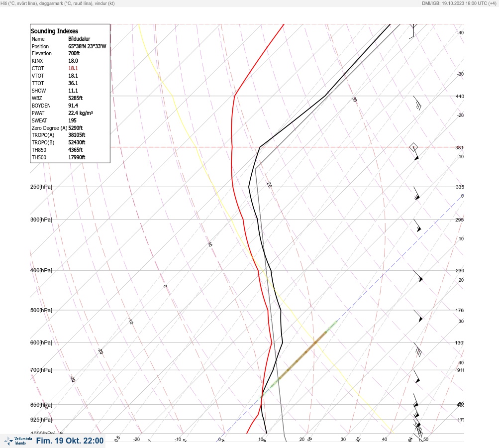Click the 300[hPa] pressure label
499x448 pixels.
point(41,220)
